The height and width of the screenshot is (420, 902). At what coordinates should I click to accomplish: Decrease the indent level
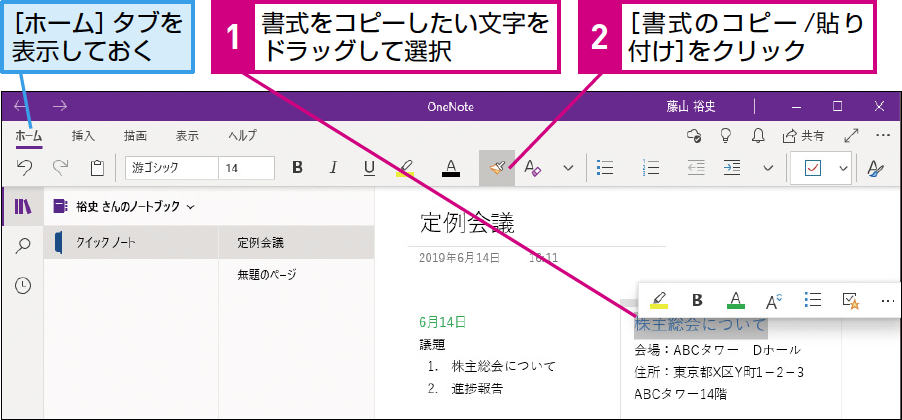click(696, 168)
